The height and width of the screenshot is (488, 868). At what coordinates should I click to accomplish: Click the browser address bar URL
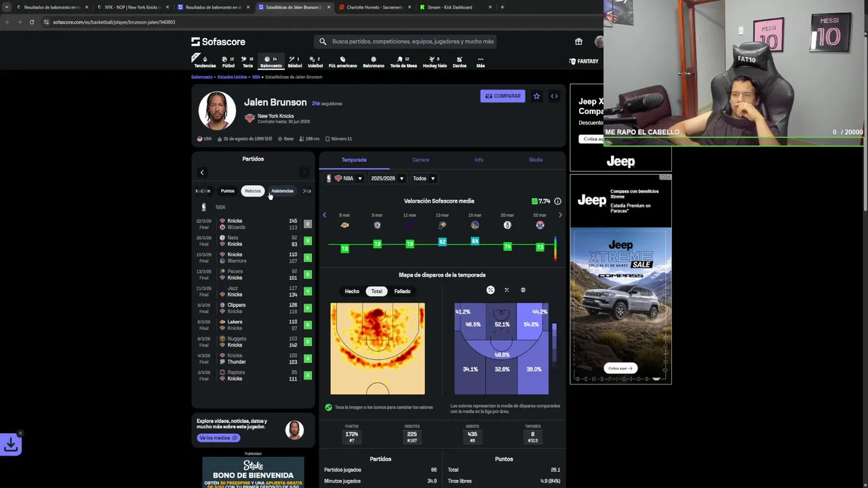click(x=114, y=22)
